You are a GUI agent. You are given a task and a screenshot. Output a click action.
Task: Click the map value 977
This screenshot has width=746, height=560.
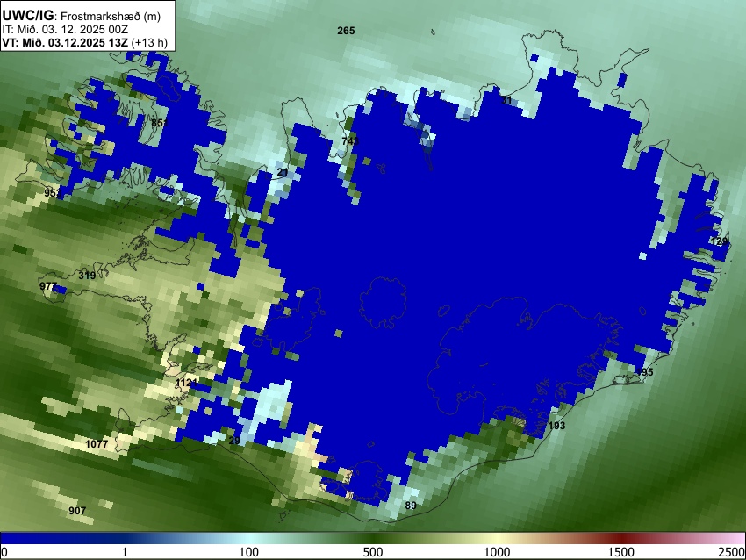(48, 286)
